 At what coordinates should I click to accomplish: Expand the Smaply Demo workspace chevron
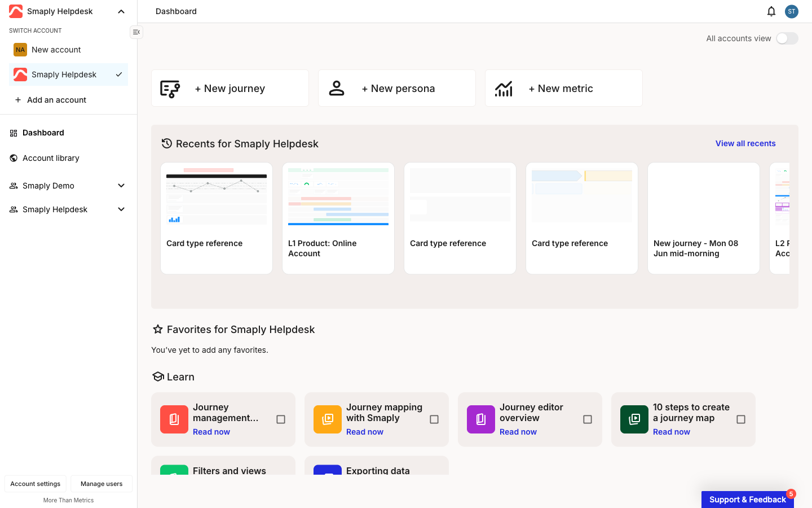coord(121,186)
